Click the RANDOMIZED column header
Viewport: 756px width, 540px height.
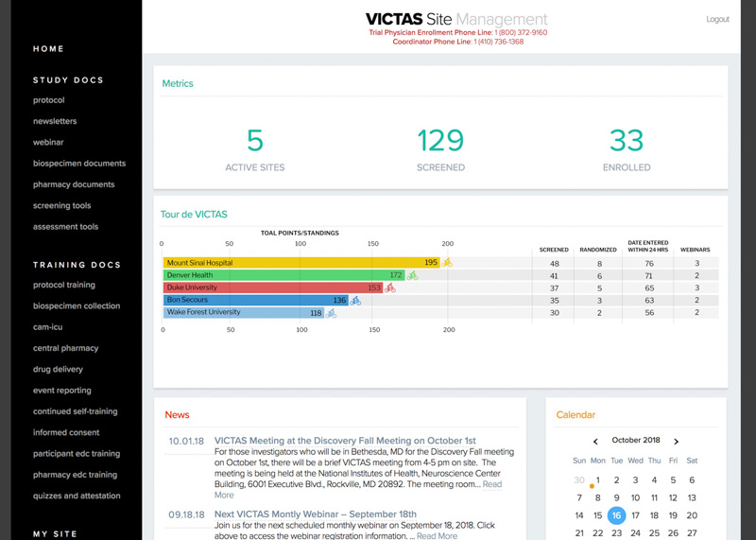click(598, 250)
